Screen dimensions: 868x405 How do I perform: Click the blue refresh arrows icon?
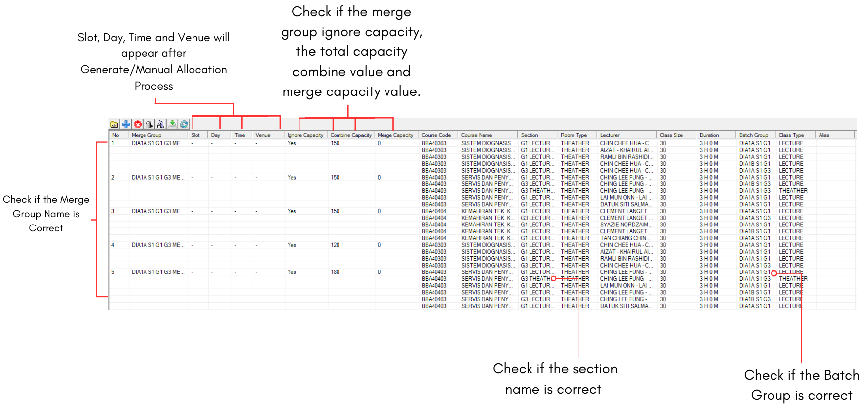pos(184,124)
